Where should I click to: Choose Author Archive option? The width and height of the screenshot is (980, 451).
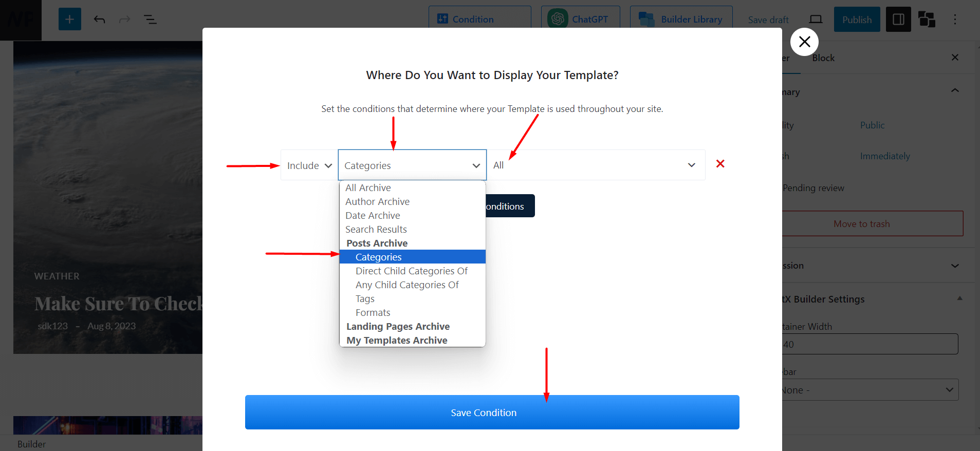(377, 202)
